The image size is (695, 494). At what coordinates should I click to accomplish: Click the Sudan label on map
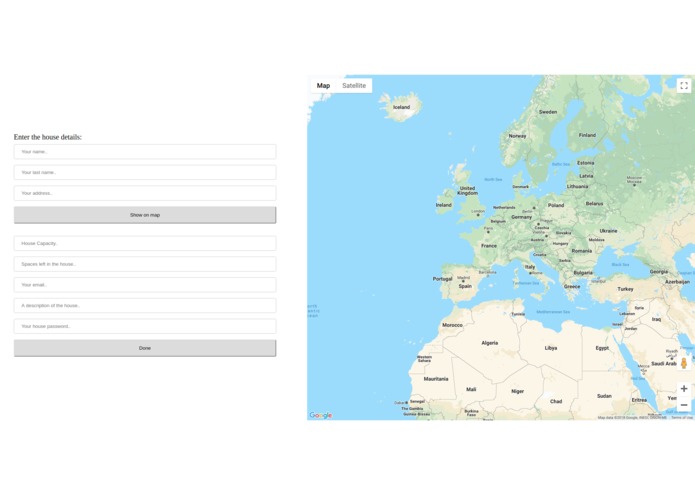604,396
